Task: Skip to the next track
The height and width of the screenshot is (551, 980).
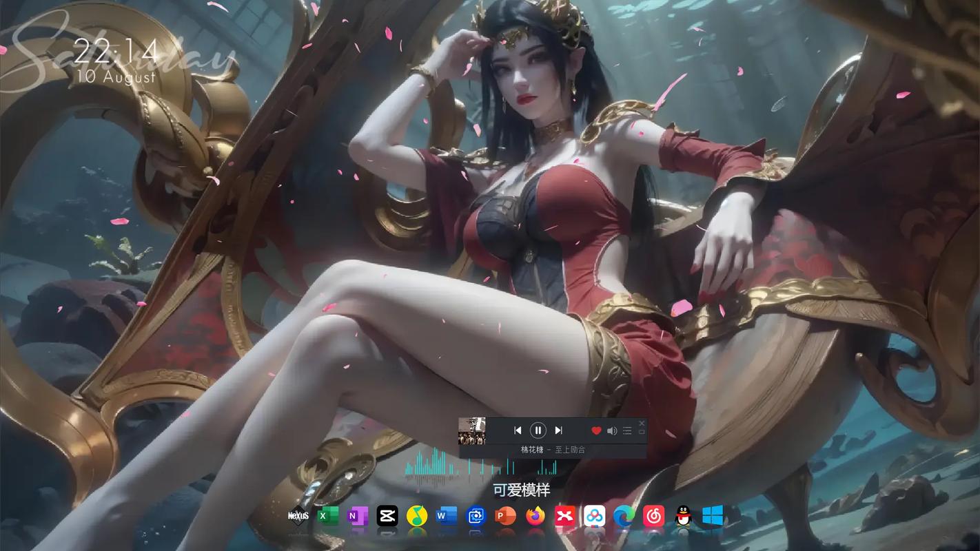Action: coord(559,430)
